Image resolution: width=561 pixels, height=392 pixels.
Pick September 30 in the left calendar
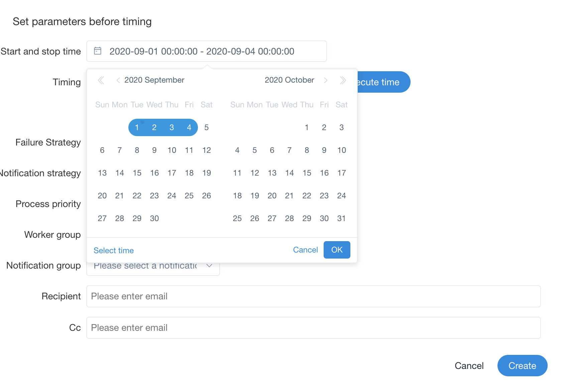coord(154,218)
